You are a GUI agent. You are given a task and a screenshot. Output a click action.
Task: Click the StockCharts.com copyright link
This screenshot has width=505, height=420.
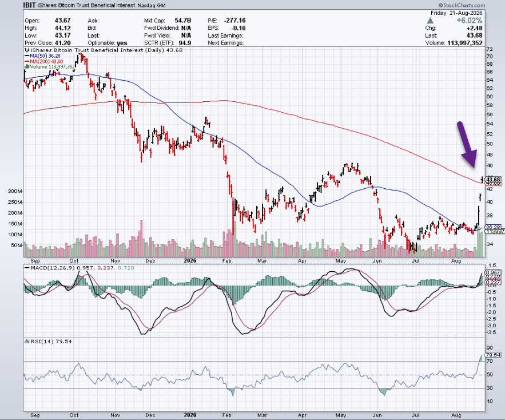click(x=462, y=5)
